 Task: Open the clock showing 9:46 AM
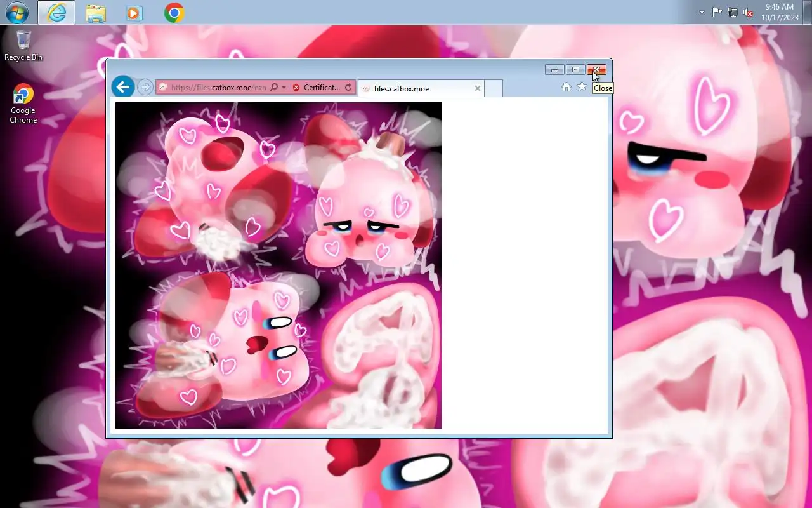(x=780, y=12)
